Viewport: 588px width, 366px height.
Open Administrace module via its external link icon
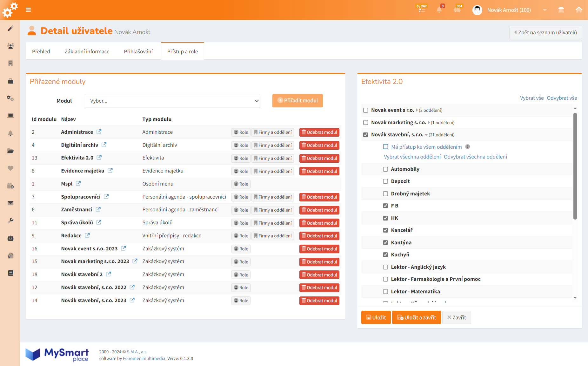[x=99, y=132]
